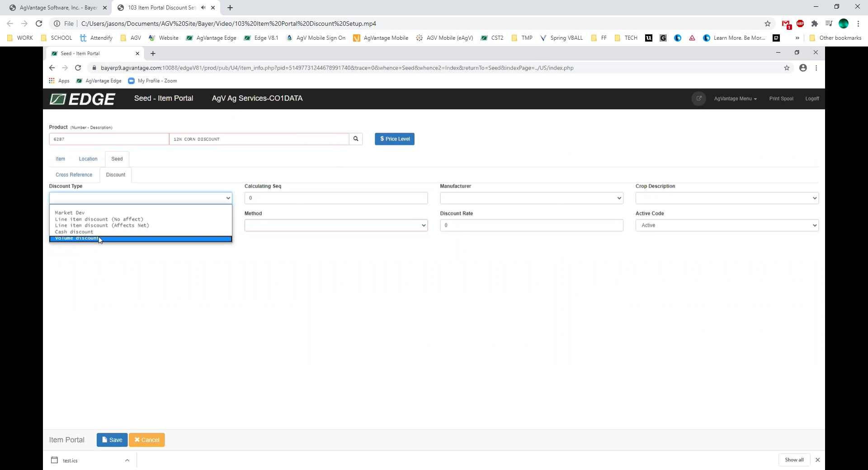The image size is (868, 470).
Task: Click the EDGE logo
Action: pyautogui.click(x=82, y=99)
